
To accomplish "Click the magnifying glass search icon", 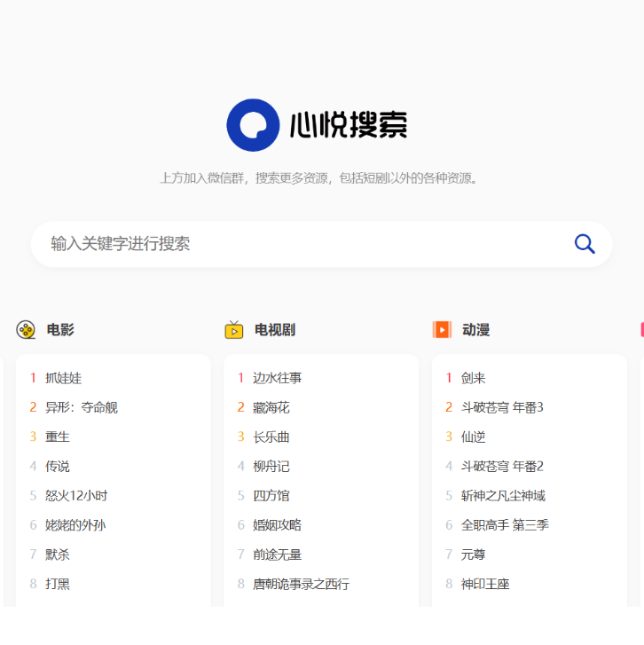I will tap(584, 244).
